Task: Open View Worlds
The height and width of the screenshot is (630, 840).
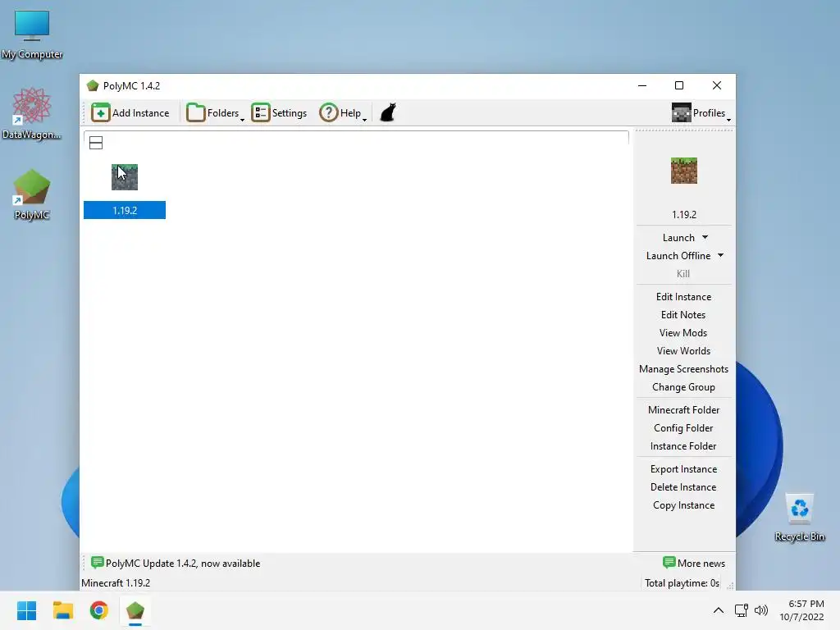Action: [x=683, y=351]
